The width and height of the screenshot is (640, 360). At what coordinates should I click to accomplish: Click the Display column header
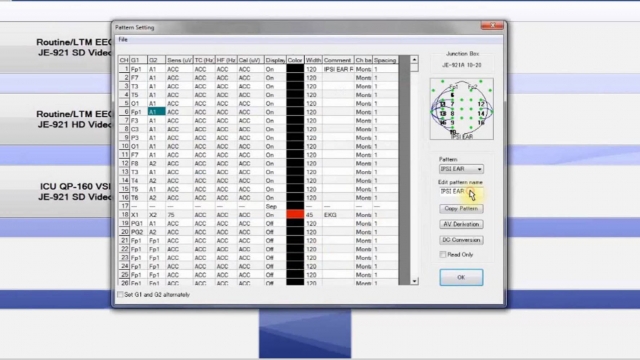(x=275, y=60)
